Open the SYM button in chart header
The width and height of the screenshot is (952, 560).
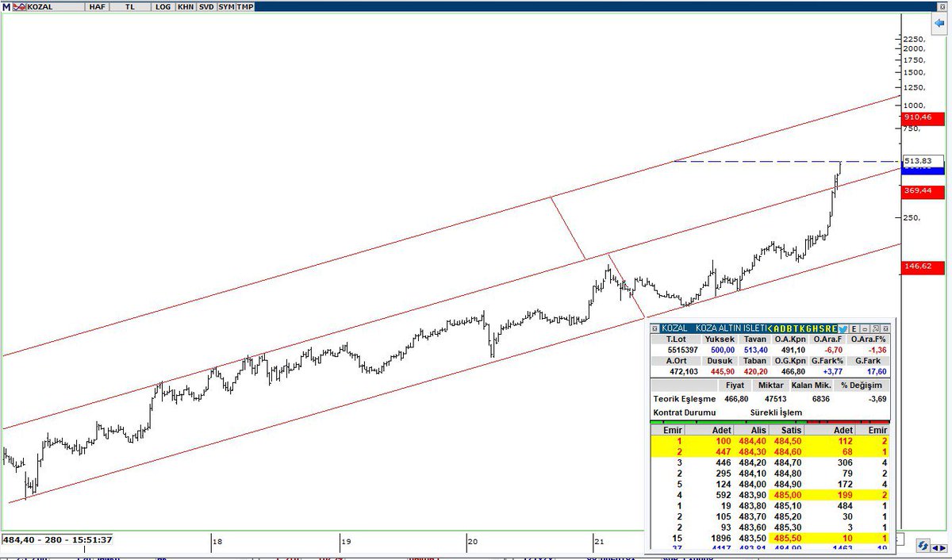click(226, 6)
